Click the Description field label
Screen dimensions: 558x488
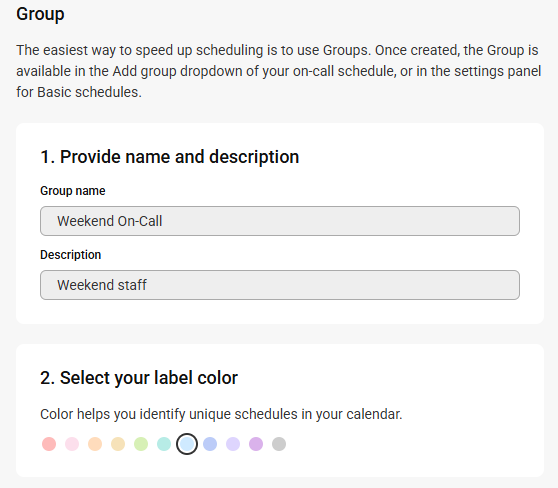[x=70, y=255]
